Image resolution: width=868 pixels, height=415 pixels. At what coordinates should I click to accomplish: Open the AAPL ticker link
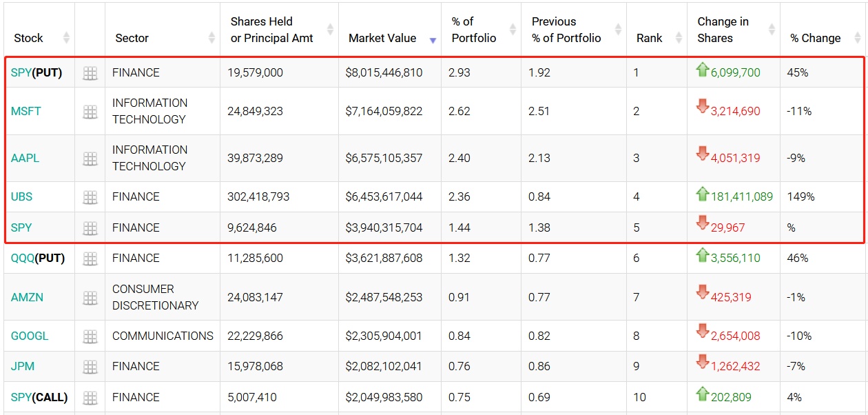click(25, 158)
